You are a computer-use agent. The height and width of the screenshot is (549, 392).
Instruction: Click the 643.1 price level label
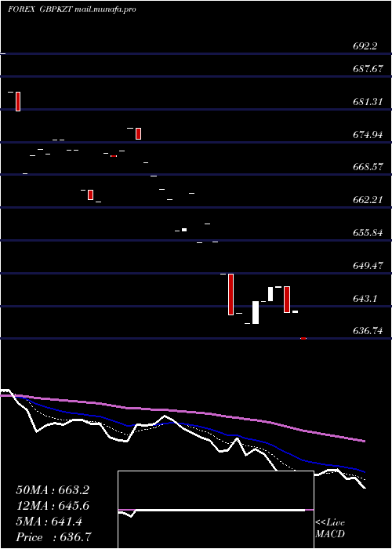click(365, 299)
